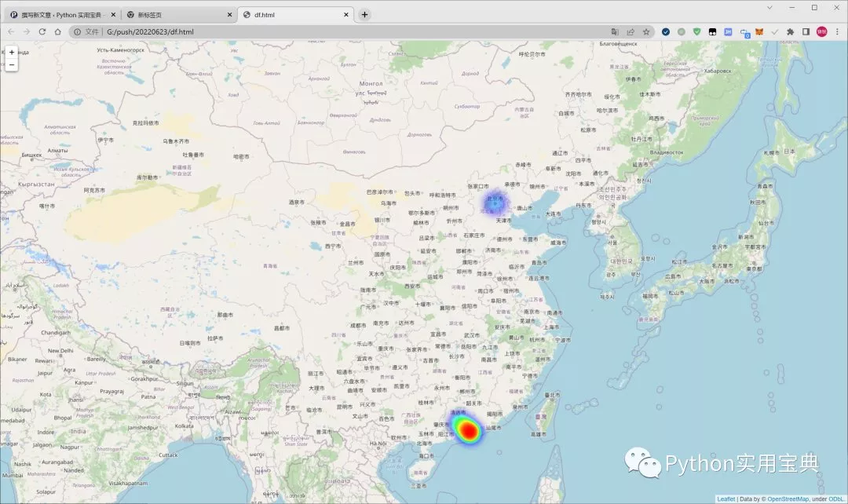Screen dimensions: 848x504
Task: Click the 天津市 label on the map
Action: point(503,221)
